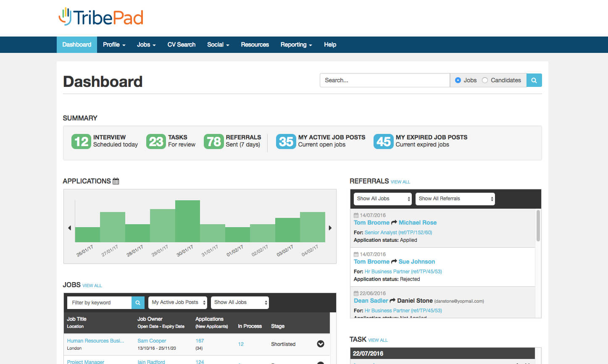
Task: Click the Interview Scheduled today label
Action: [116, 141]
